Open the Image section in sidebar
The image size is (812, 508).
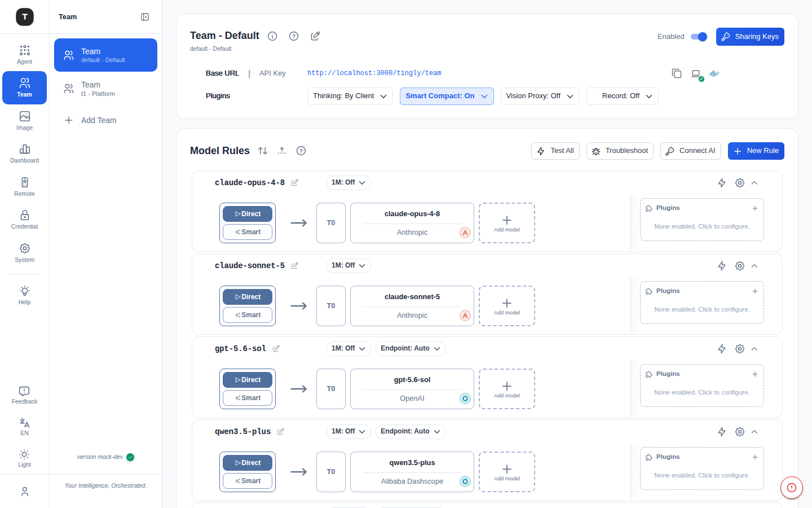tap(24, 121)
